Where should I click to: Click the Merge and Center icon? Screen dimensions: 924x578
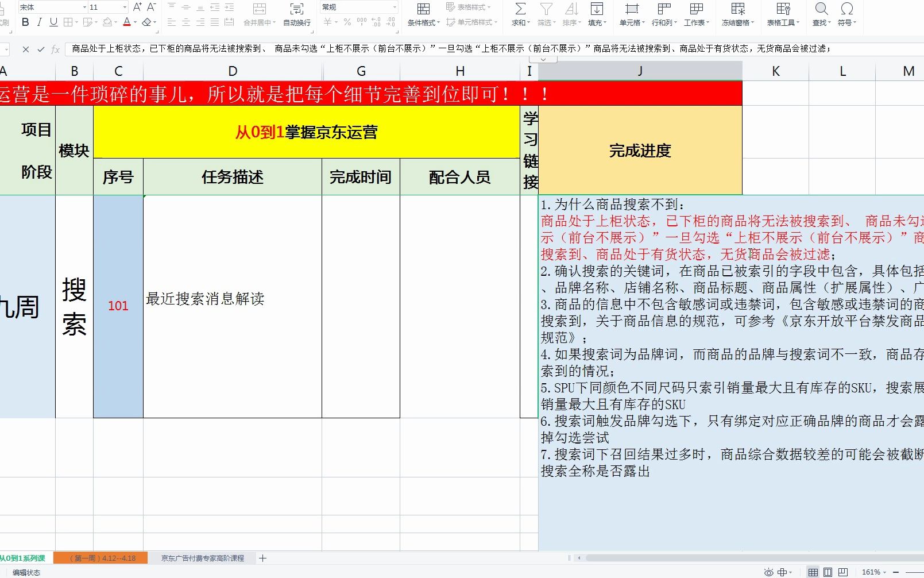(x=260, y=9)
